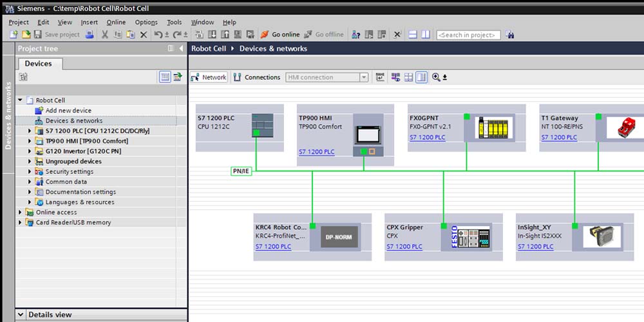Collapse the Project tree panel arrow
The image size is (644, 322).
(181, 48)
